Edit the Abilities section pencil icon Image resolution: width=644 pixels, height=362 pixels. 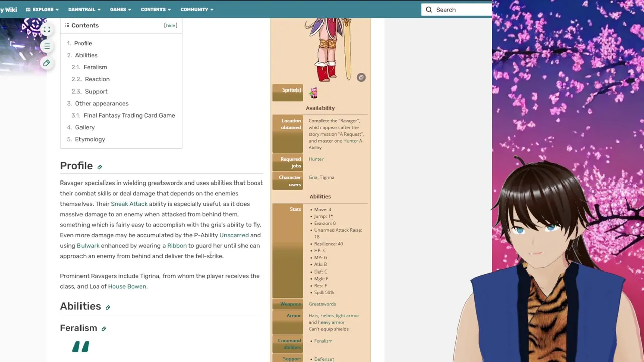coord(108,307)
